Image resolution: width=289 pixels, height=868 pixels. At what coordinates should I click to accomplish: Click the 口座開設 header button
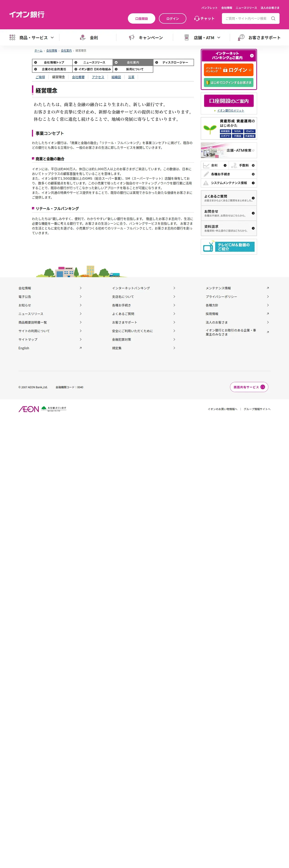pyautogui.click(x=141, y=18)
